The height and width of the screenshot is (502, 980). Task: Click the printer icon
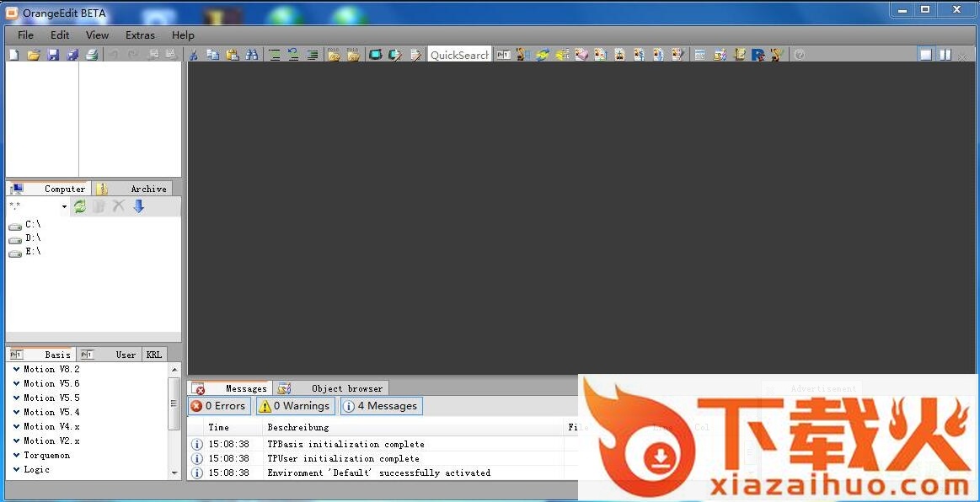(92, 55)
